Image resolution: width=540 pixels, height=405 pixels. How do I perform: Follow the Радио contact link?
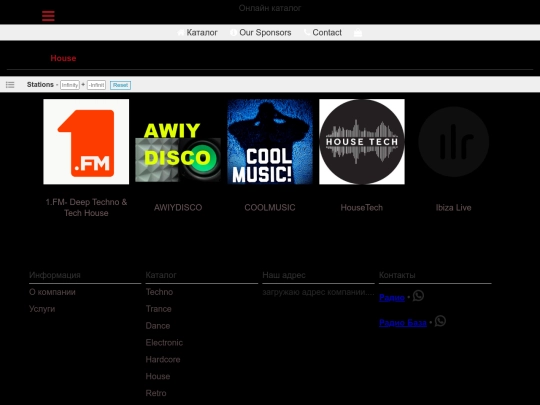(x=392, y=298)
